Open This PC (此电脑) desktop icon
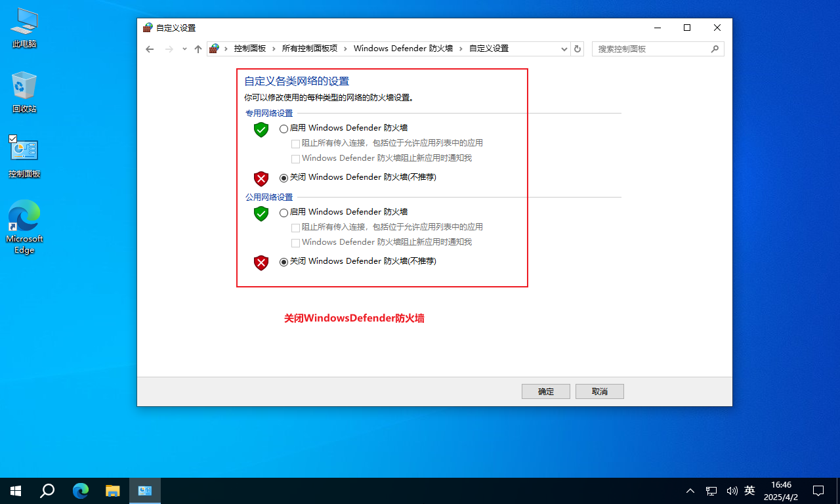Viewport: 840px width, 504px height. click(24, 29)
